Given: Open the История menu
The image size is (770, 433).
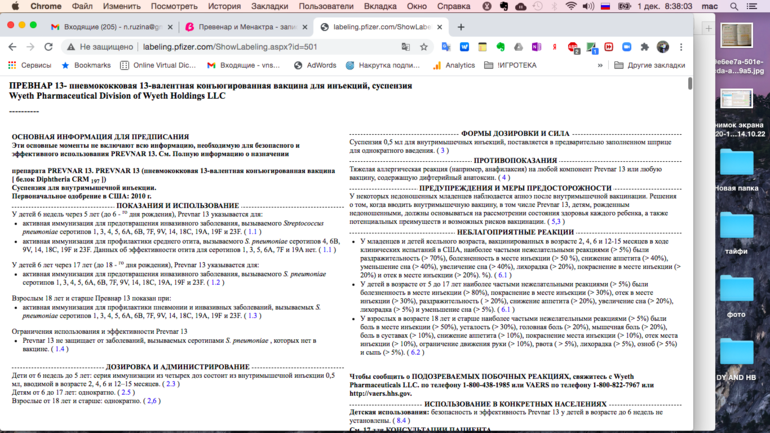Looking at the screenshot, I should [224, 6].
